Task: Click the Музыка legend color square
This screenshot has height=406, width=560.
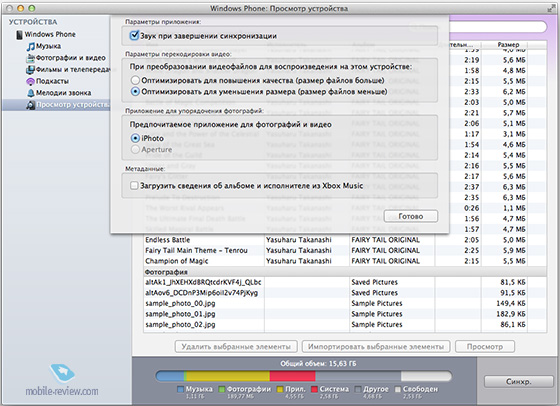Action: (180, 389)
